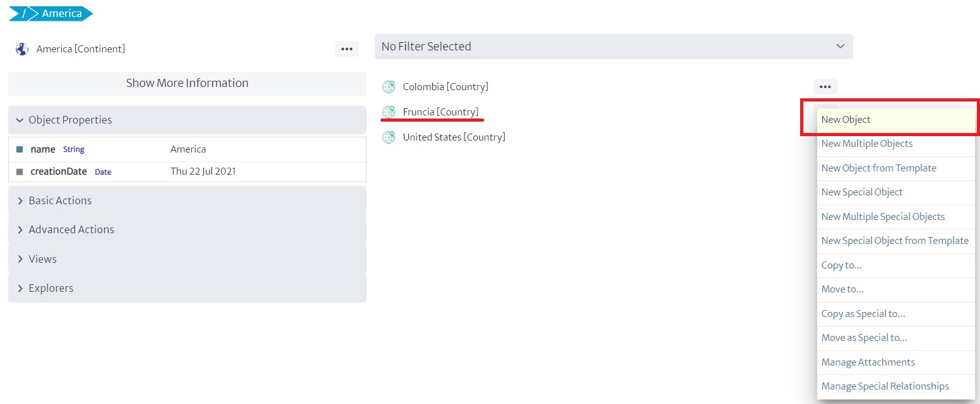Screen dimensions: 980x404
Task: Open the United States [Country] link
Action: click(x=454, y=137)
